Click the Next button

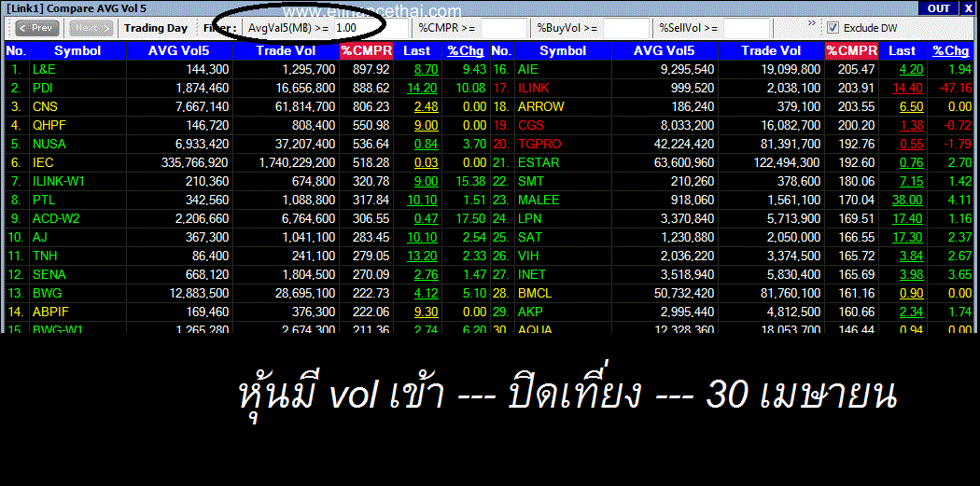(x=91, y=28)
